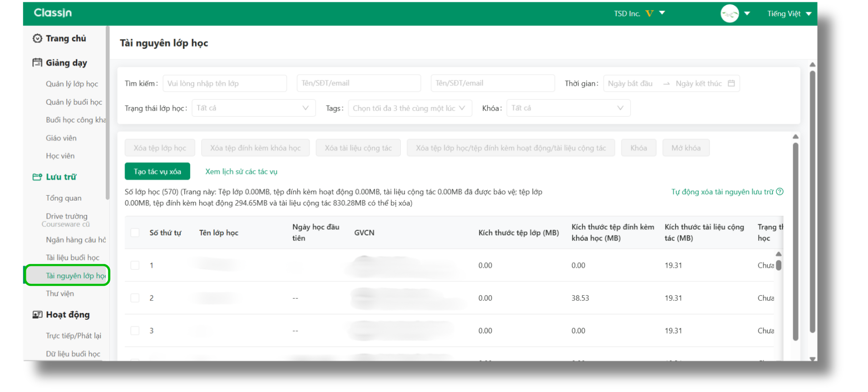This screenshot has width=868, height=392.
Task: Expand the Tags selection dropdown
Action: pyautogui.click(x=409, y=108)
